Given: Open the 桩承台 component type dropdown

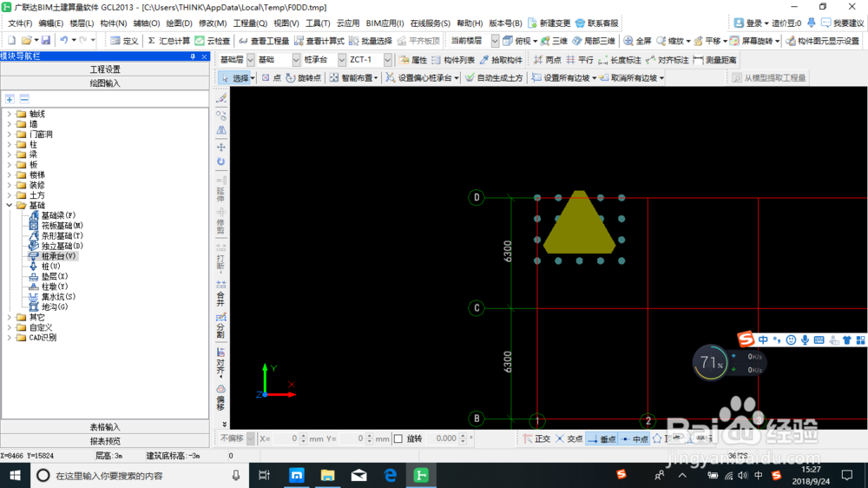Looking at the screenshot, I should tap(342, 60).
